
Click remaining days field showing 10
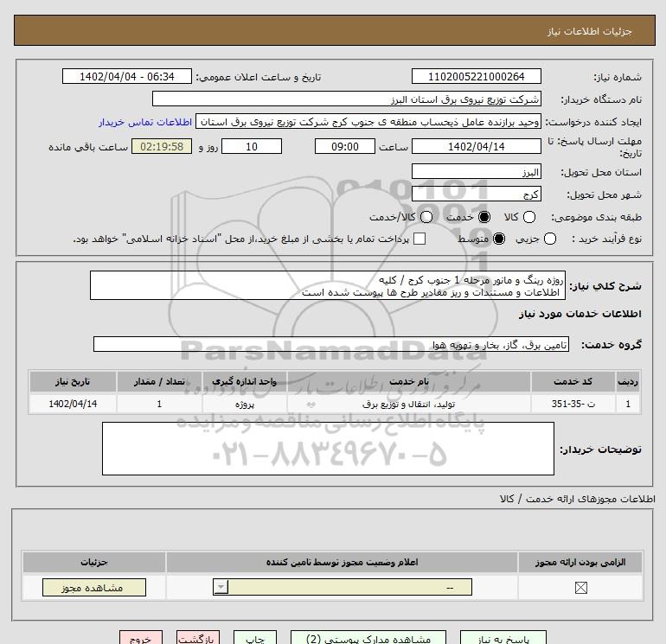(252, 146)
